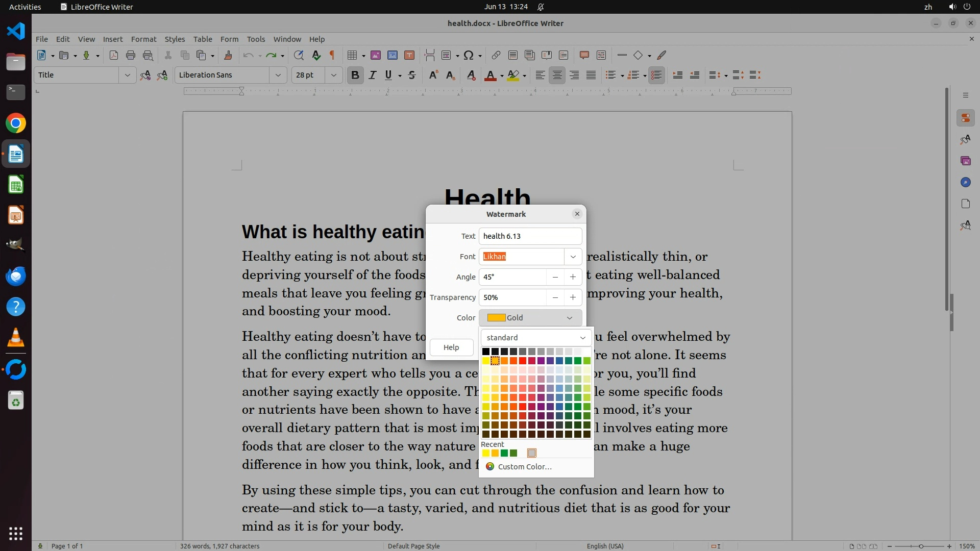
Task: Open the Format menu
Action: (x=143, y=39)
